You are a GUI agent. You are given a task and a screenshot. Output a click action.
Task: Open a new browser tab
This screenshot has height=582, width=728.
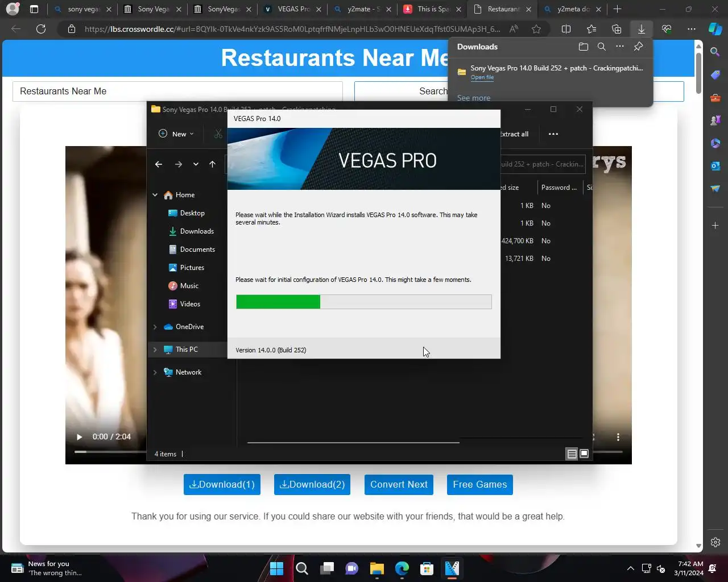(x=618, y=9)
